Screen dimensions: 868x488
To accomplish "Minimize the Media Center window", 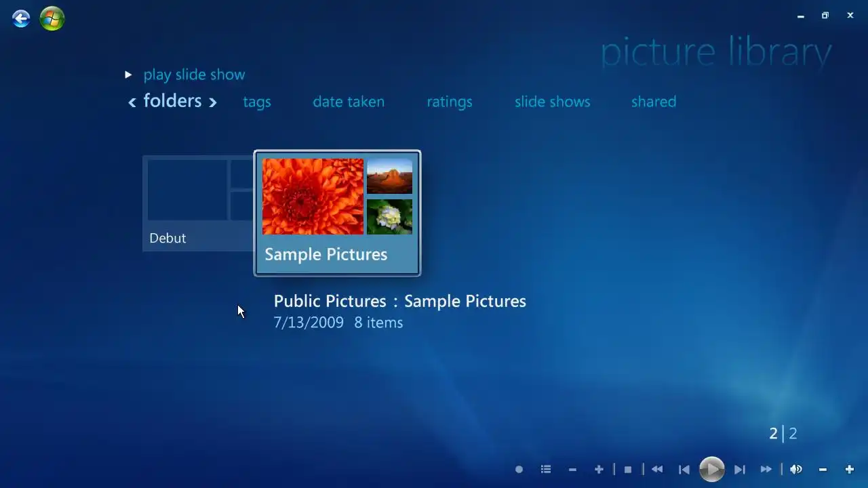I will pyautogui.click(x=801, y=16).
